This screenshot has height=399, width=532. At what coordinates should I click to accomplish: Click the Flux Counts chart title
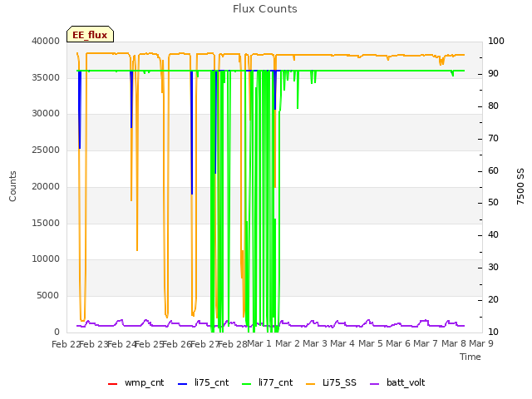tap(265, 9)
